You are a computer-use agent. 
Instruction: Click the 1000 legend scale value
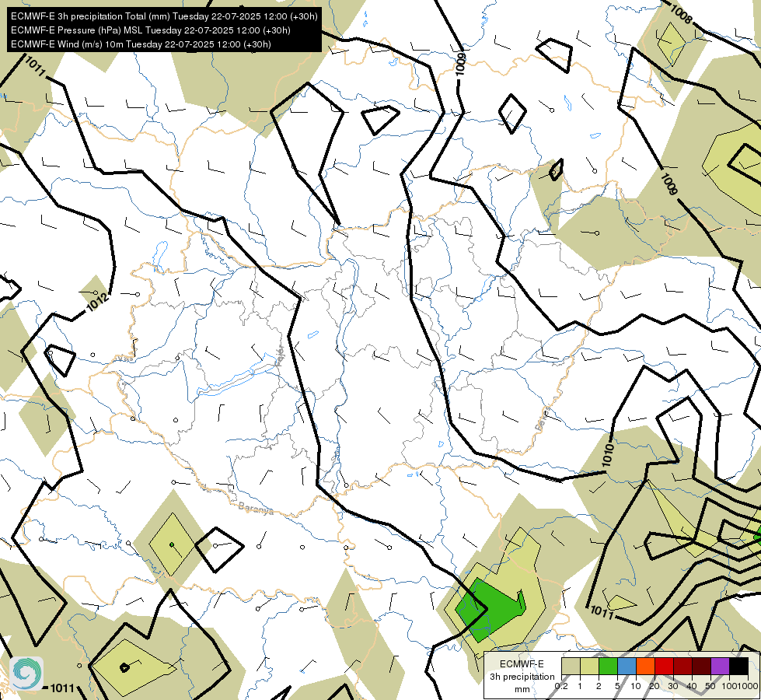[x=749, y=686]
